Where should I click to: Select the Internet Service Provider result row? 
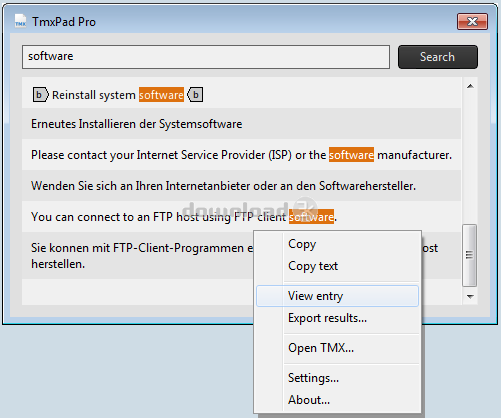(x=242, y=155)
